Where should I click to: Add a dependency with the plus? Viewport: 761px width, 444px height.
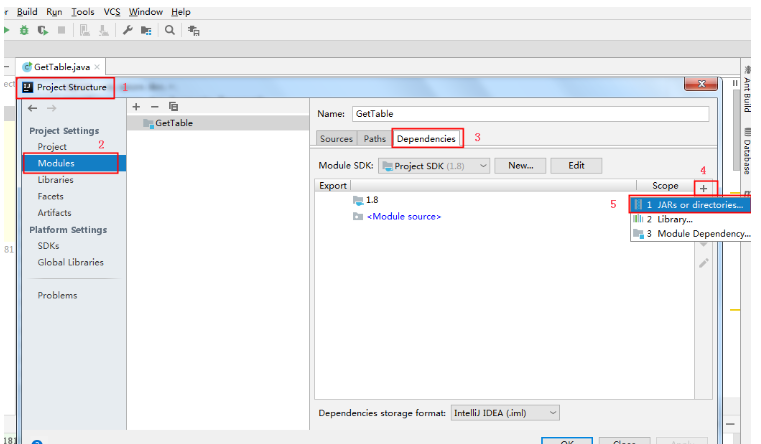pyautogui.click(x=703, y=188)
